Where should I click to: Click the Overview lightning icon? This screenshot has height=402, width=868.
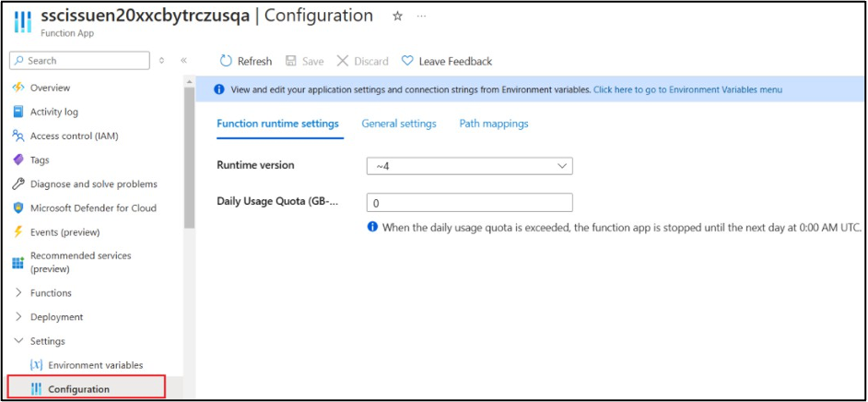coord(18,88)
